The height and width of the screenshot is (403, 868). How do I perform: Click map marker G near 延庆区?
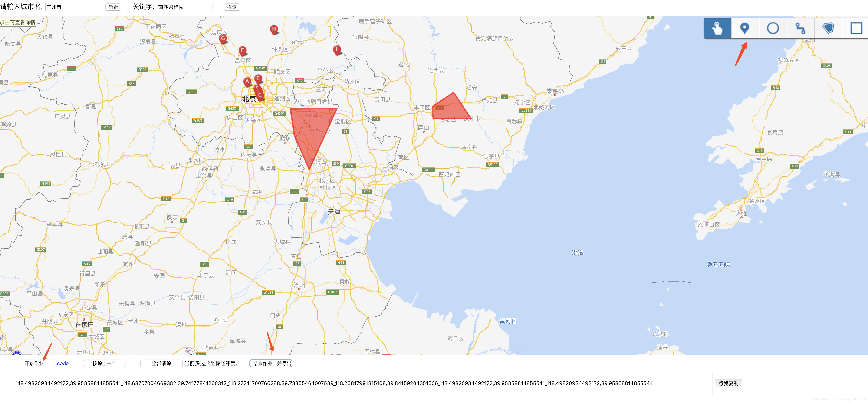[x=223, y=38]
